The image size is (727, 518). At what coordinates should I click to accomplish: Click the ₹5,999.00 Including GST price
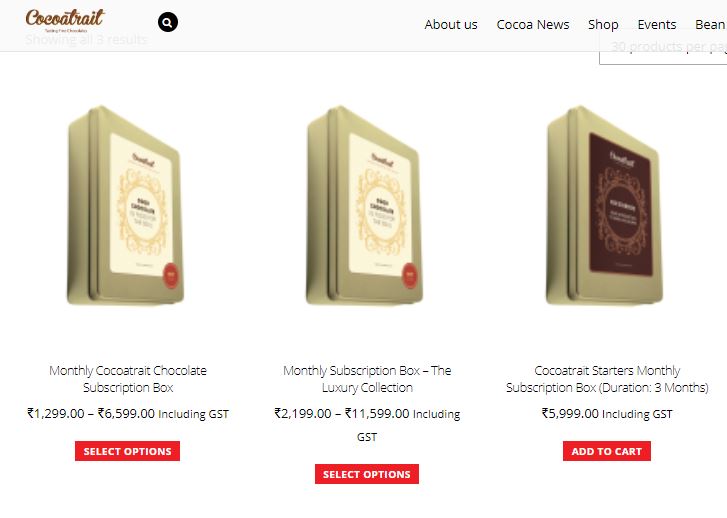607,414
